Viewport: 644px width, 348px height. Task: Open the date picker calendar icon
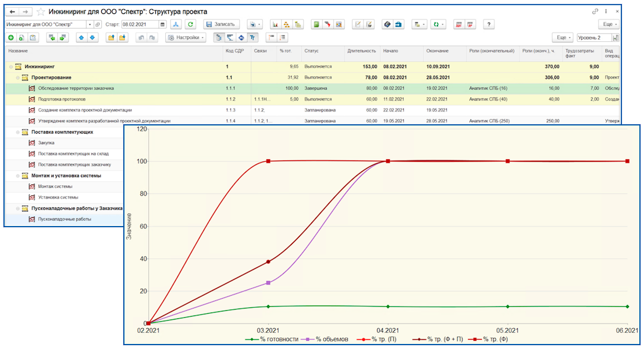pyautogui.click(x=162, y=24)
